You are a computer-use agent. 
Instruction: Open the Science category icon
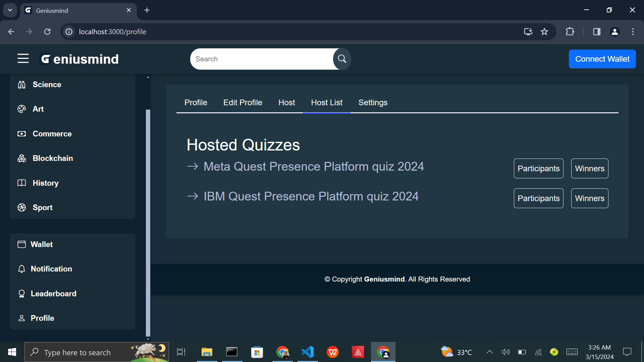click(22, 84)
